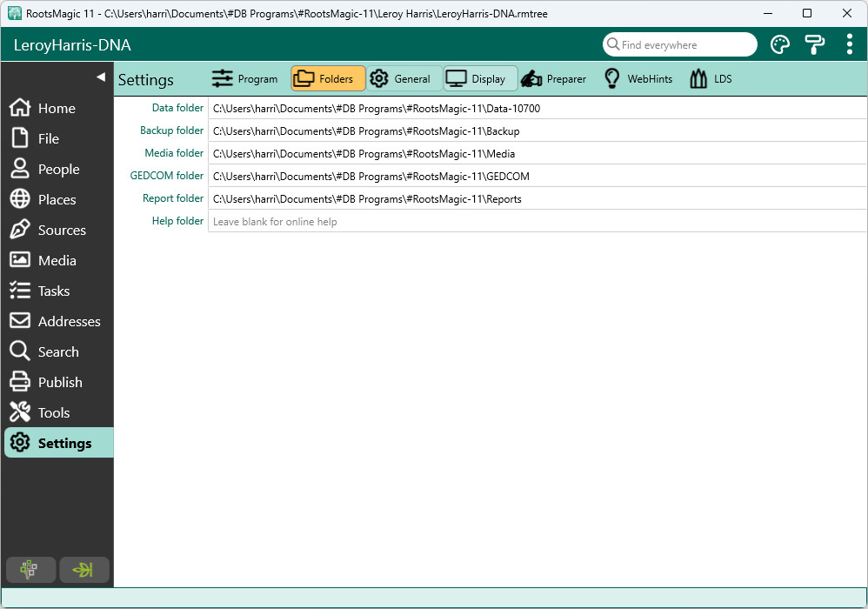This screenshot has height=609, width=868.
Task: Collapse the sidebar with arrow
Action: [101, 77]
